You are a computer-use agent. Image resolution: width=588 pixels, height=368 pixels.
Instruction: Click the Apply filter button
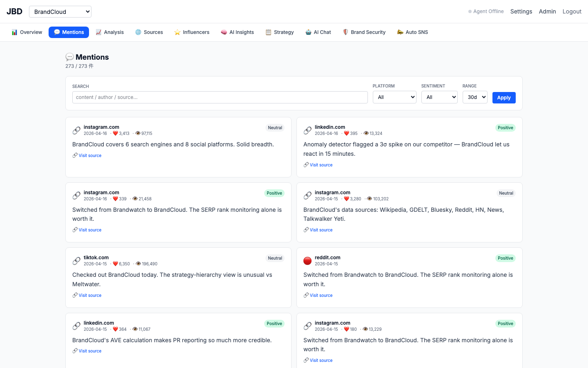(504, 98)
